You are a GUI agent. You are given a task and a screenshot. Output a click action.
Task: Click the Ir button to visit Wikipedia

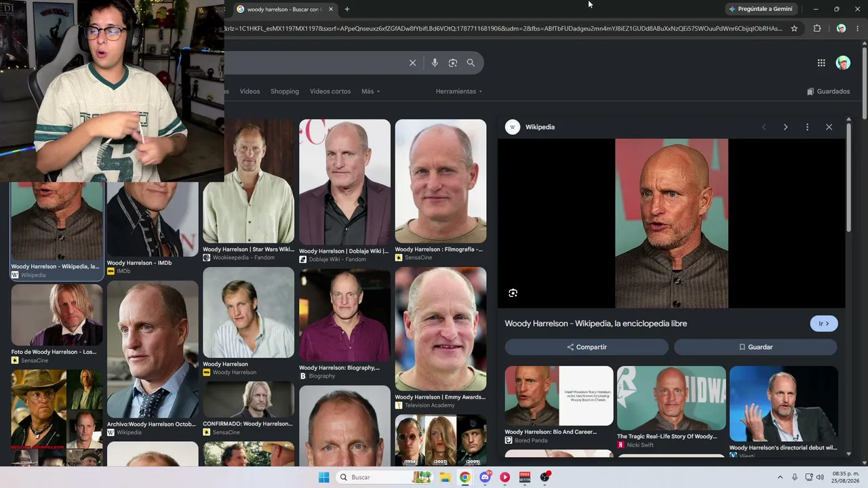824,324
